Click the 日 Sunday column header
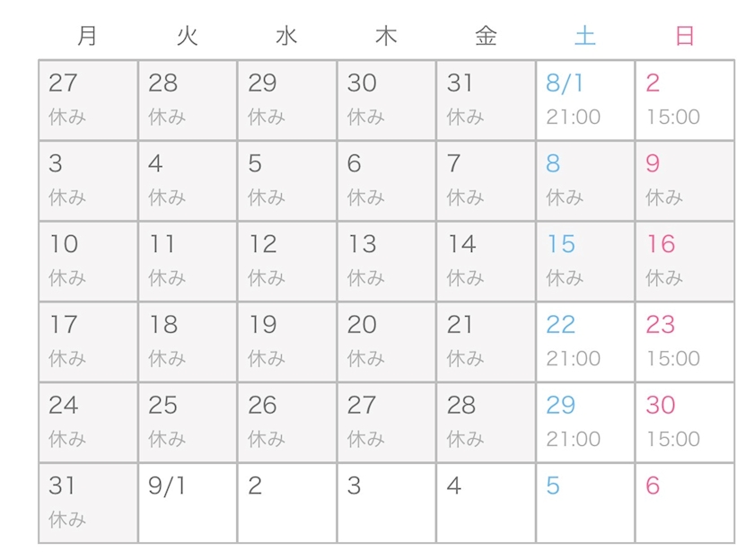Screen dimensions: 754x560 coord(685,36)
